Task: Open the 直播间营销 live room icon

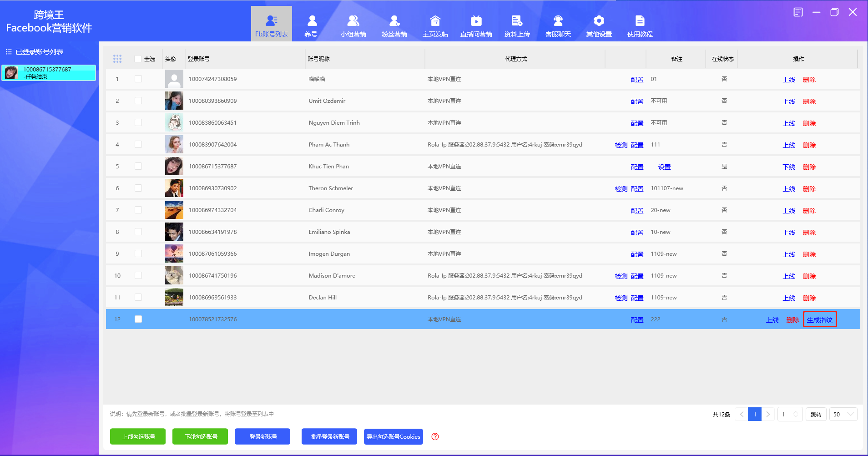Action: 476,21
